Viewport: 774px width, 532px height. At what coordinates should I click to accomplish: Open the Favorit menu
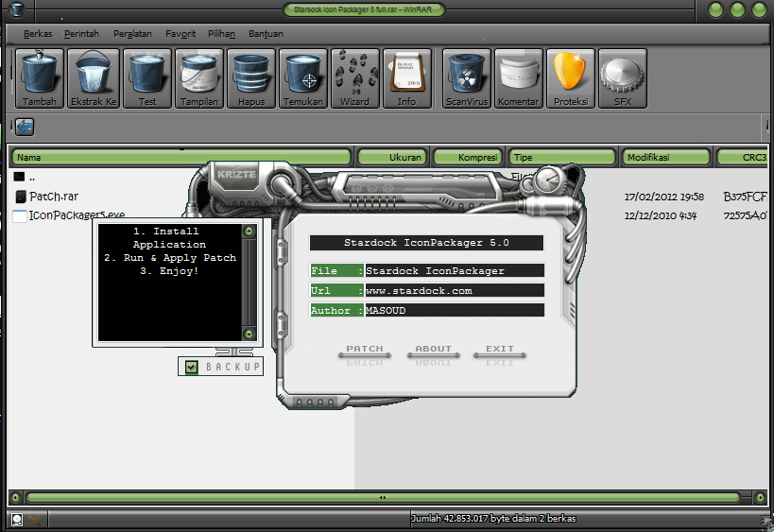(181, 34)
